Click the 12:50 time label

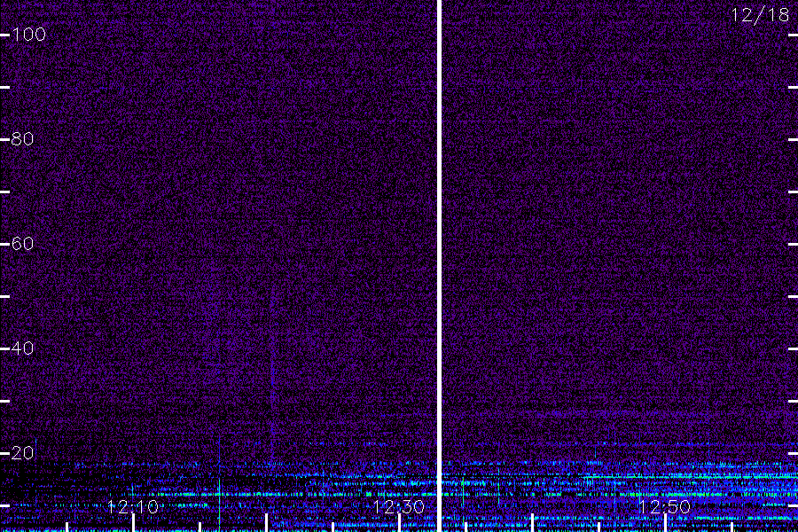coord(664,506)
